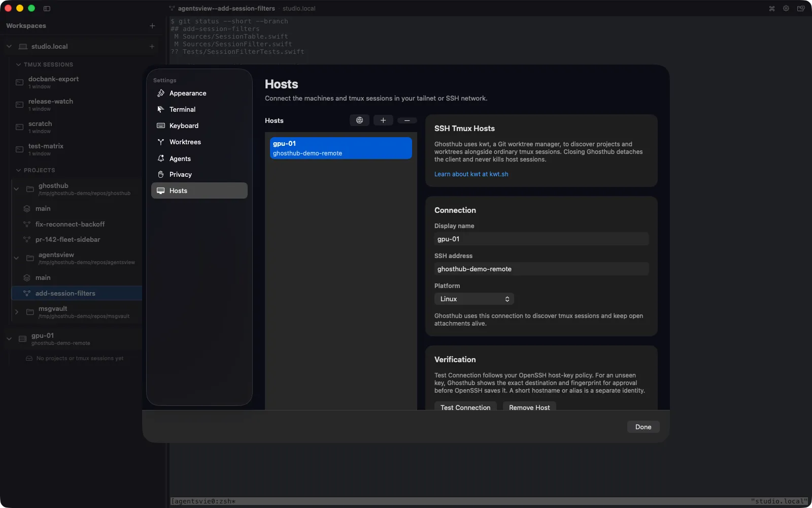Select add-session-filters worktree

coord(76,293)
